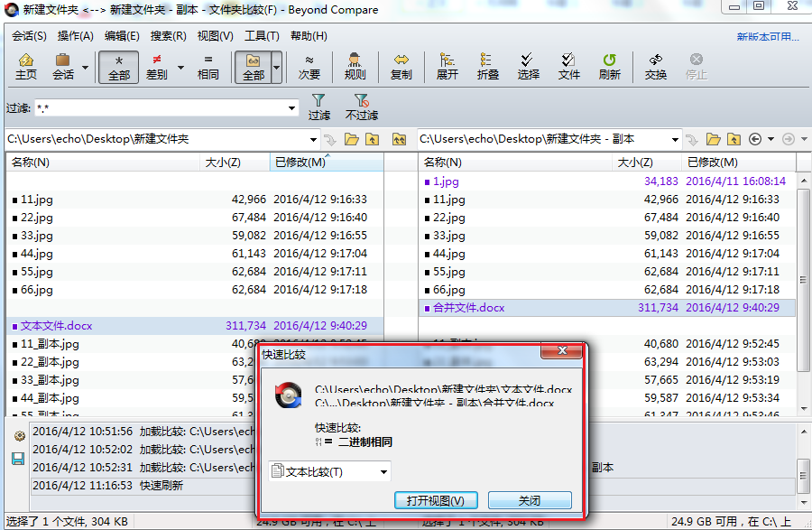Click the browse folder icon beside left path
The width and height of the screenshot is (812, 530).
point(352,139)
